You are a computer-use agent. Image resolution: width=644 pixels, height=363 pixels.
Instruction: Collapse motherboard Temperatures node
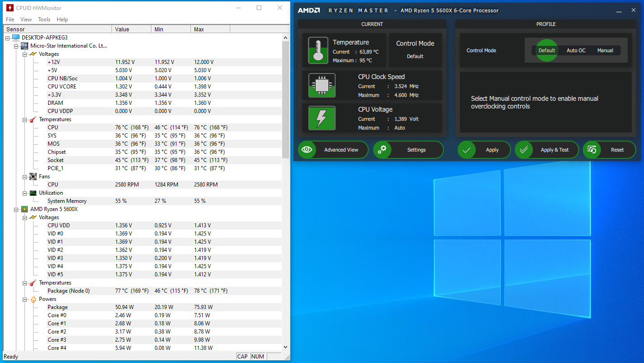tap(25, 119)
